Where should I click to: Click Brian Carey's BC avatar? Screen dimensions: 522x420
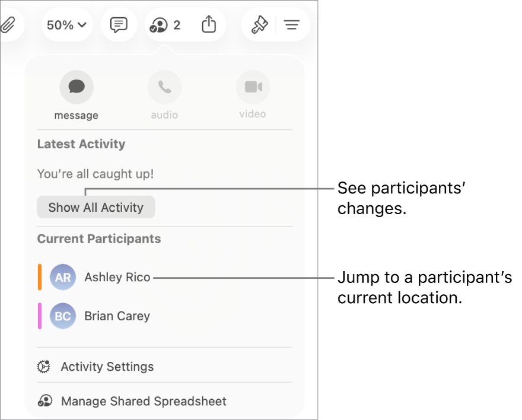pyautogui.click(x=62, y=316)
